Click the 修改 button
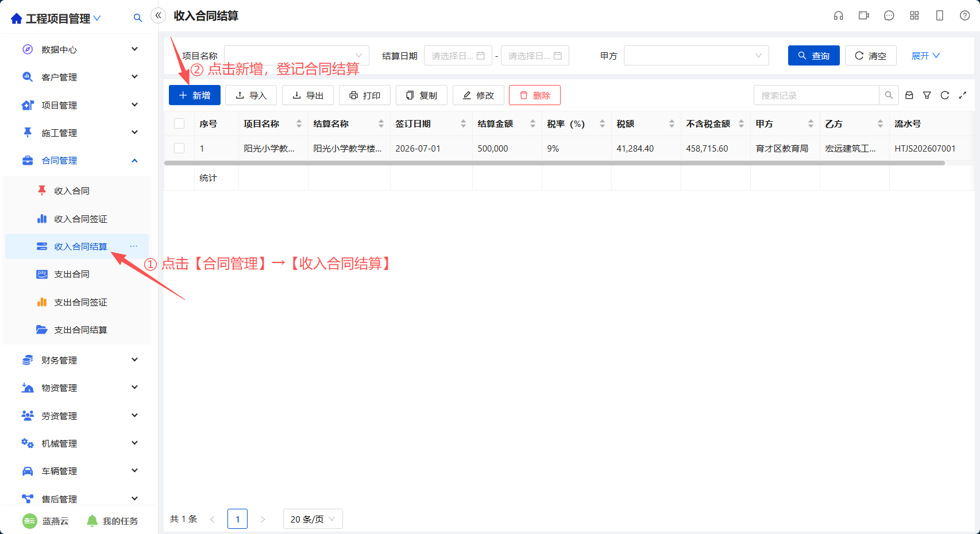Screen dimensions: 980x534 479,95
